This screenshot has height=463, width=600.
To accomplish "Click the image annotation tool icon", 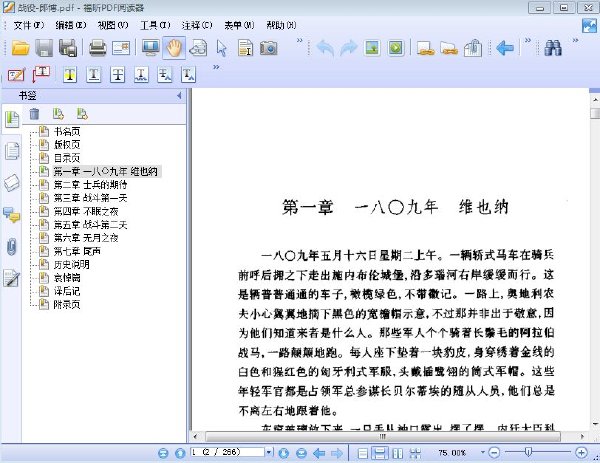I will pos(372,48).
